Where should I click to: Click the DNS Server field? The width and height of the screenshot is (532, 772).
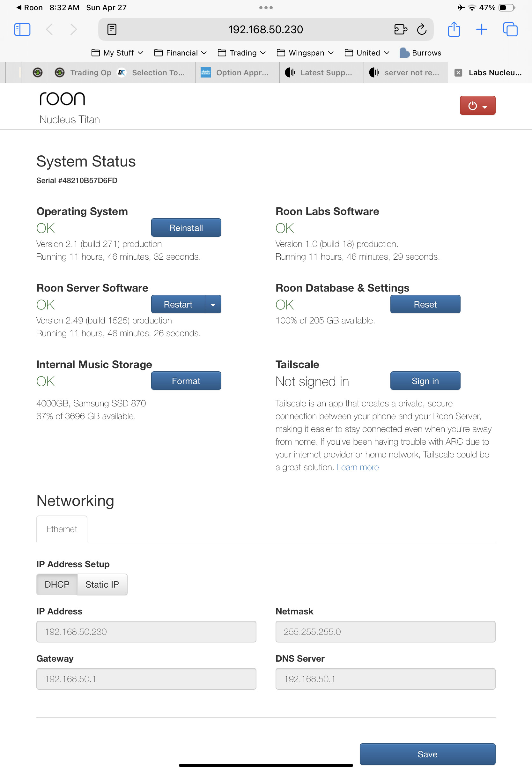click(x=385, y=679)
